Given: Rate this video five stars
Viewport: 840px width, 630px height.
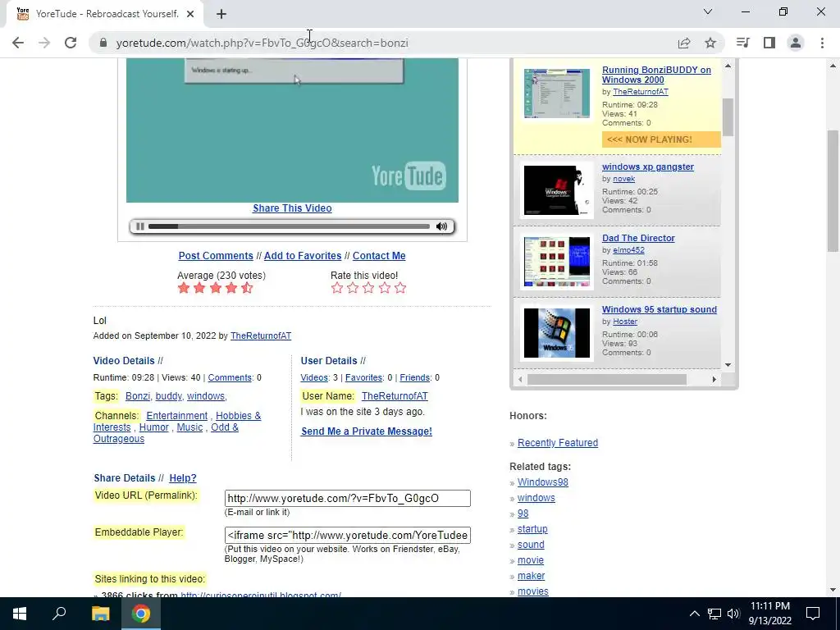Looking at the screenshot, I should pyautogui.click(x=400, y=288).
